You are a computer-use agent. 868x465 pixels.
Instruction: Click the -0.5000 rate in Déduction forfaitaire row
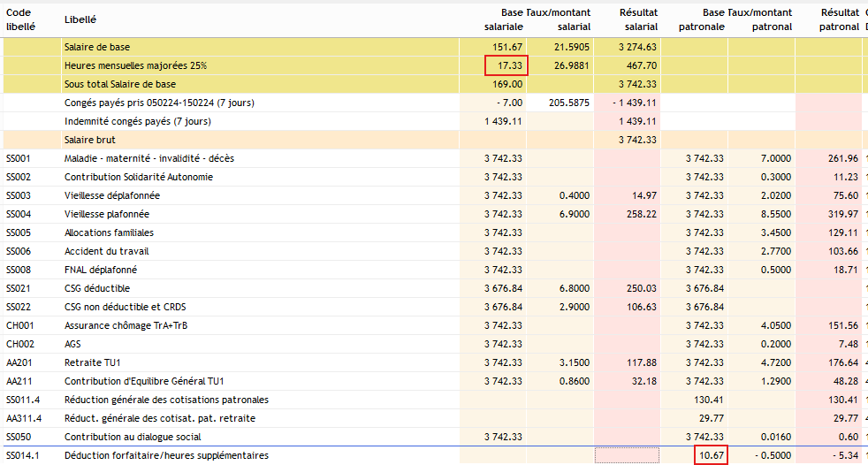click(773, 455)
